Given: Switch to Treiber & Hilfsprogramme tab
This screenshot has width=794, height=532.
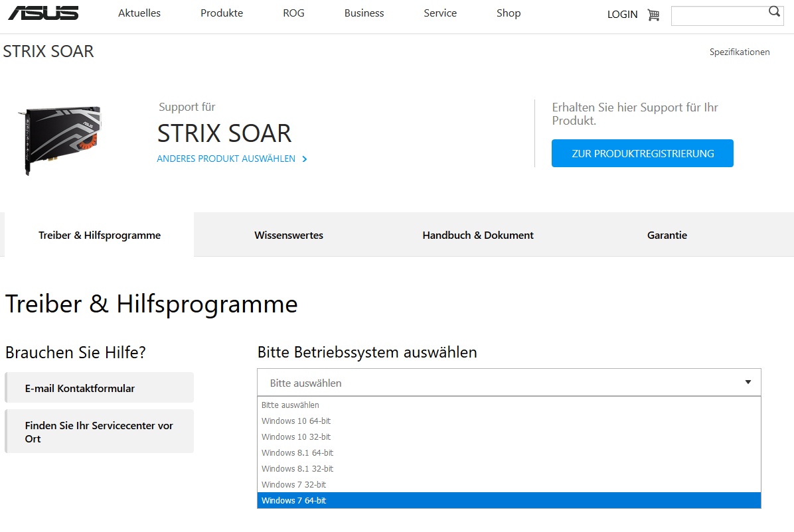Looking at the screenshot, I should [100, 235].
